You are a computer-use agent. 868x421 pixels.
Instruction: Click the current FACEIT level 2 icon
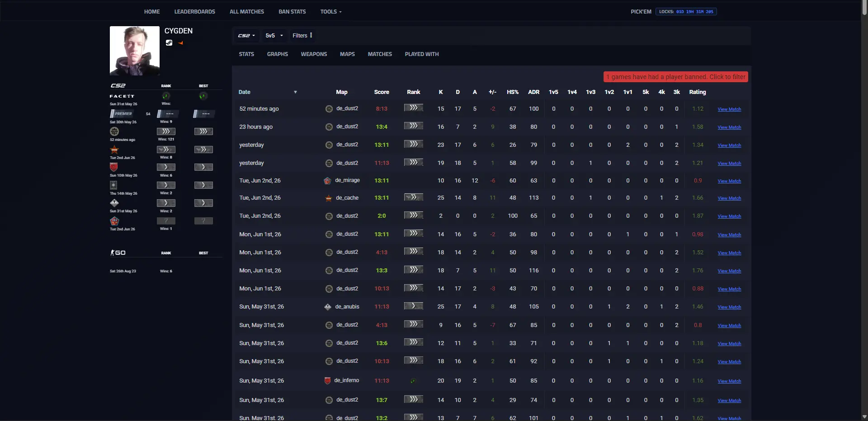[166, 96]
